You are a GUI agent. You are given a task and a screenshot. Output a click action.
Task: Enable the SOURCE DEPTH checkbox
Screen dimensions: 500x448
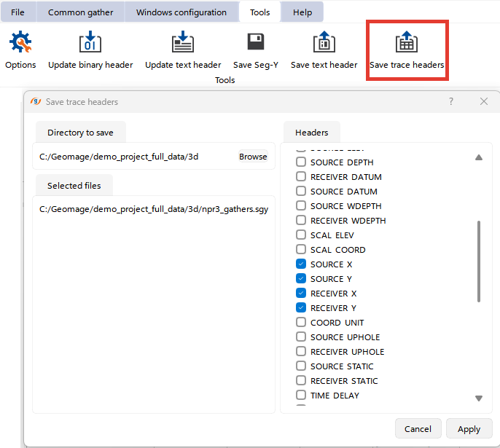pos(301,162)
